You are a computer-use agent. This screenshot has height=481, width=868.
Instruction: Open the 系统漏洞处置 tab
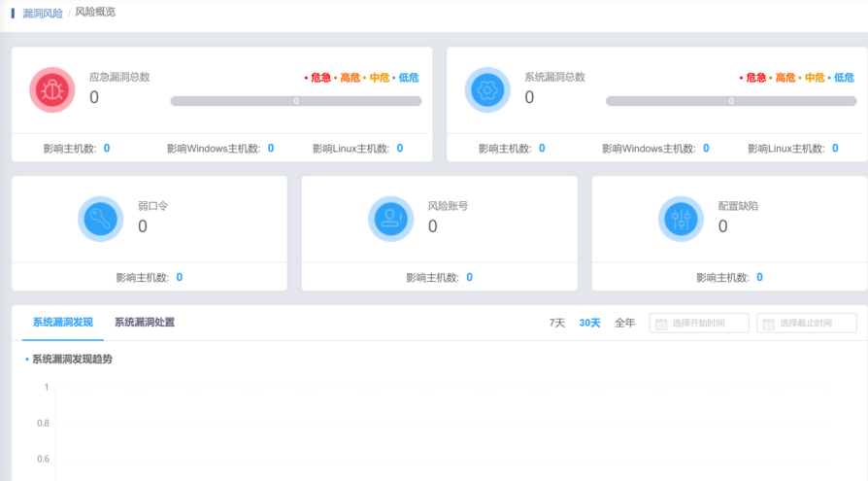click(145, 323)
